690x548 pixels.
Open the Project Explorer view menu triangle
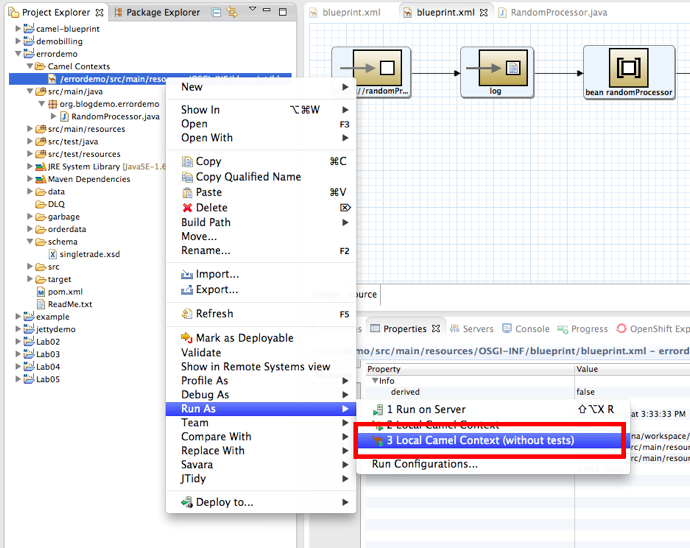pos(252,9)
